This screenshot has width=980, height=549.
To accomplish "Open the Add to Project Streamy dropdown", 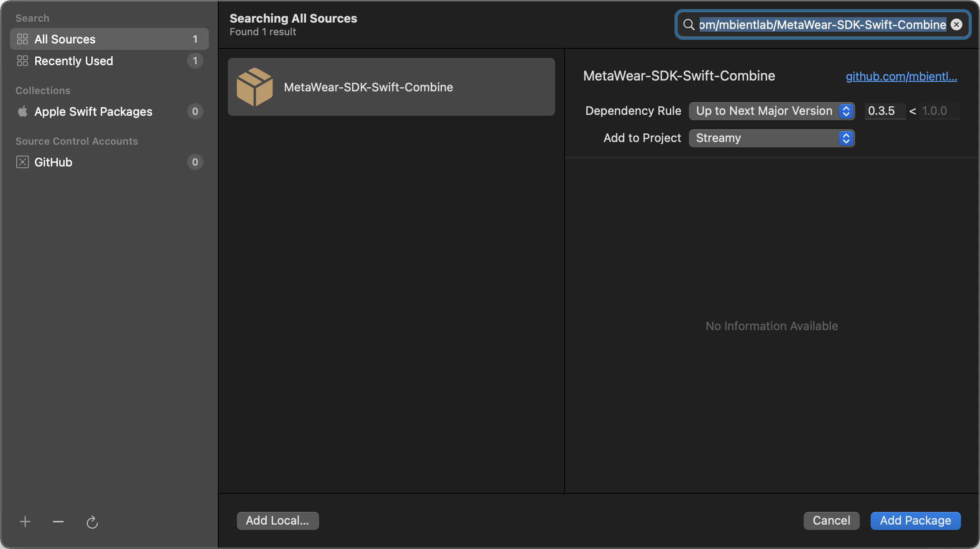I will tap(772, 138).
